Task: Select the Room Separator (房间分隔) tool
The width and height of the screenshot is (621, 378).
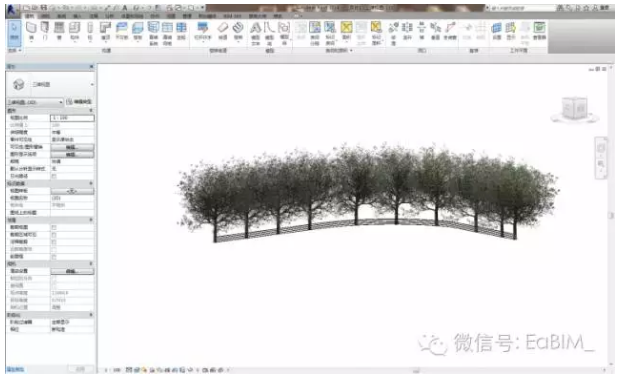Action: point(315,33)
